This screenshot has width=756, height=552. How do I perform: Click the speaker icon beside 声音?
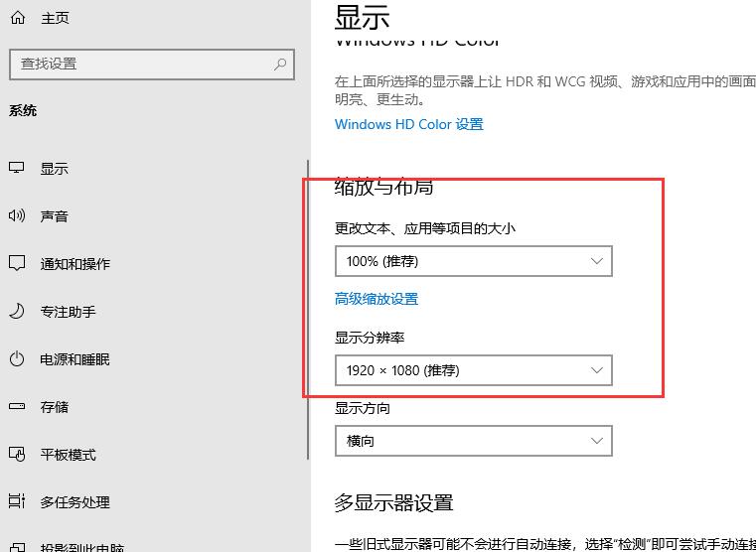(17, 215)
